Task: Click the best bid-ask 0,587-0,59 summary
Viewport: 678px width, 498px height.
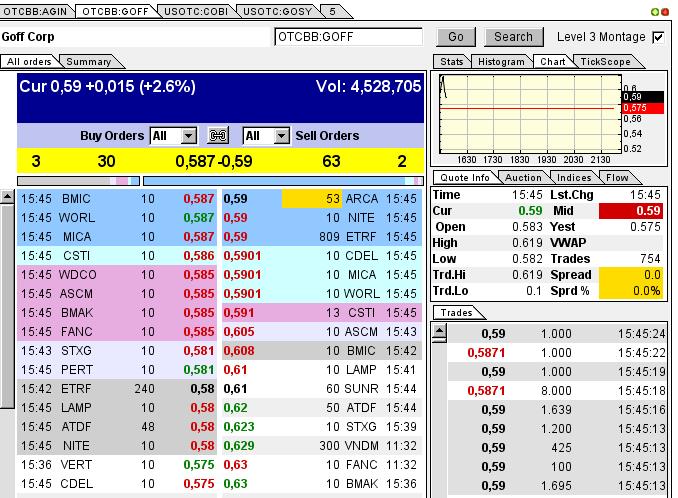Action: [x=214, y=161]
